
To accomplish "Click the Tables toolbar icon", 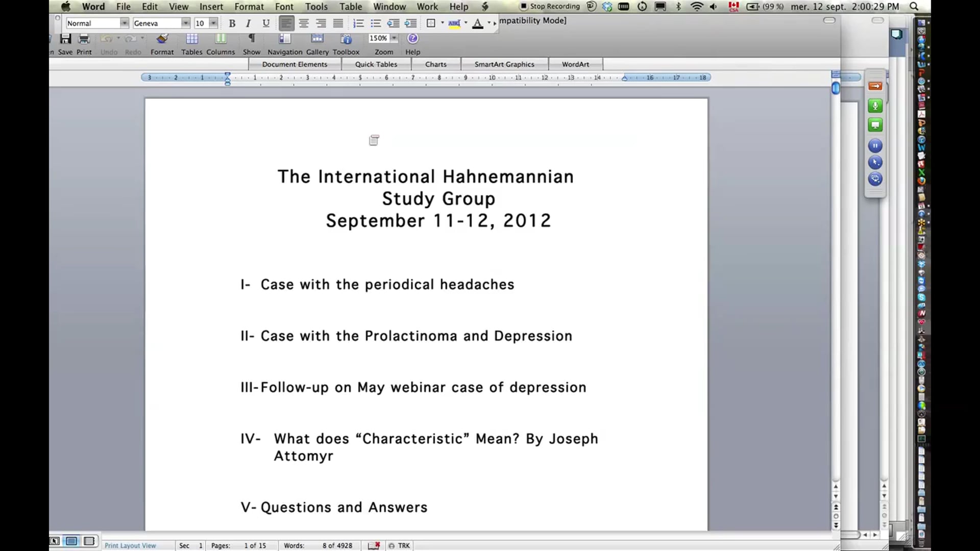I will pos(192,38).
